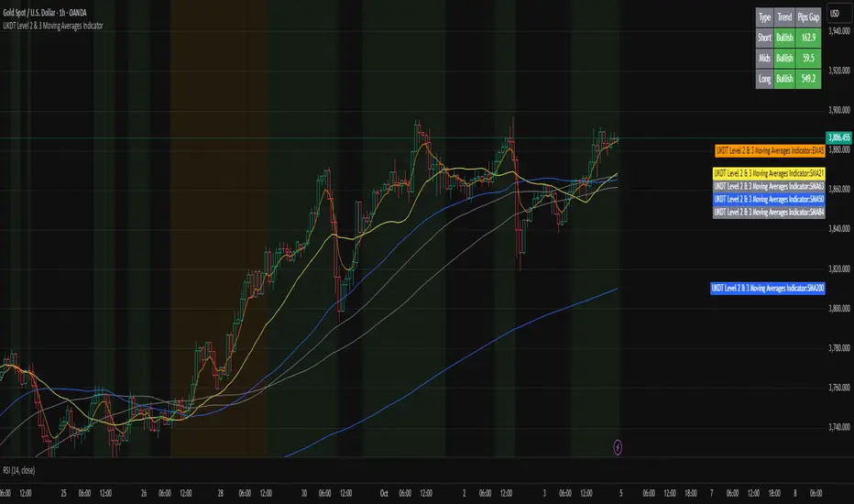Click the Short trend Bullish cell

point(784,38)
